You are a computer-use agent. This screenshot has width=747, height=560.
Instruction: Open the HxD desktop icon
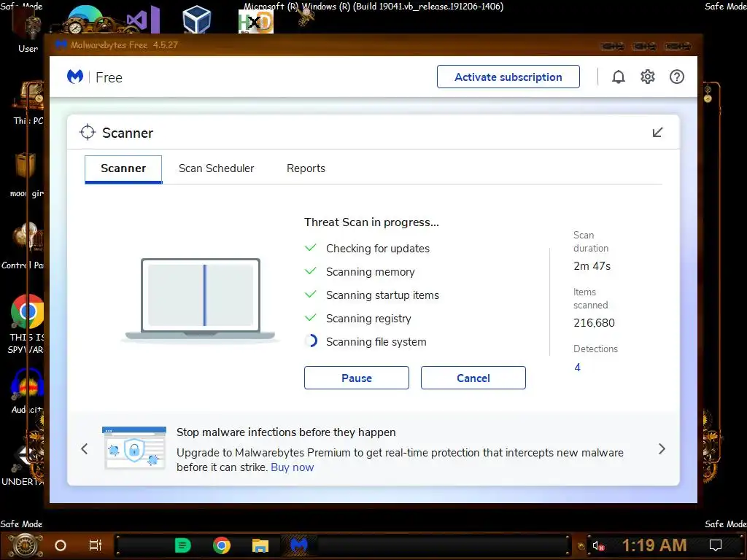(x=256, y=23)
